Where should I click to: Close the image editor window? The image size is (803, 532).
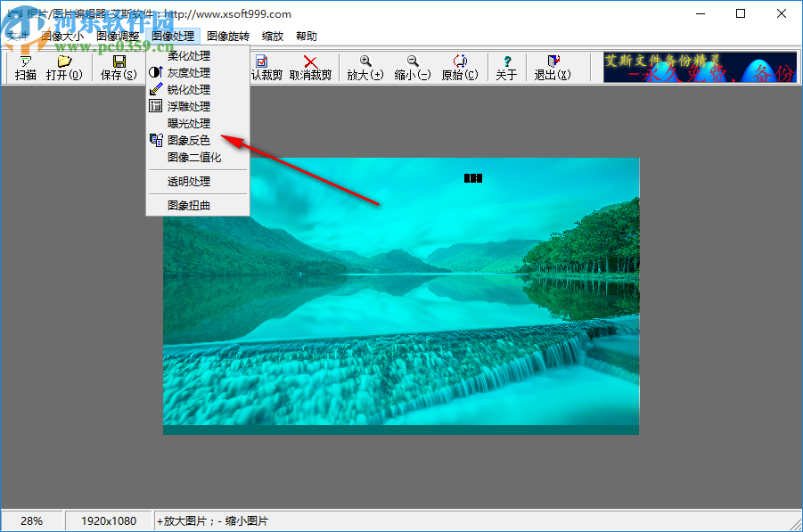pyautogui.click(x=782, y=14)
